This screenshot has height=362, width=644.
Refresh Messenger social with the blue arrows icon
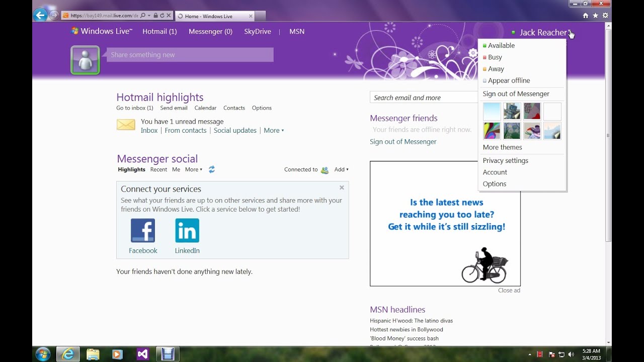(x=212, y=169)
